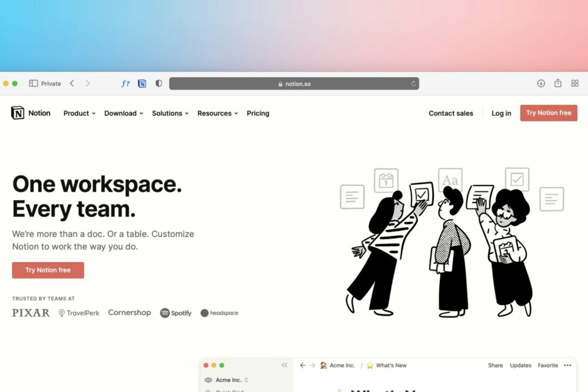Click Safari's Share icon
Screen dimensions: 588x392
[x=557, y=84]
